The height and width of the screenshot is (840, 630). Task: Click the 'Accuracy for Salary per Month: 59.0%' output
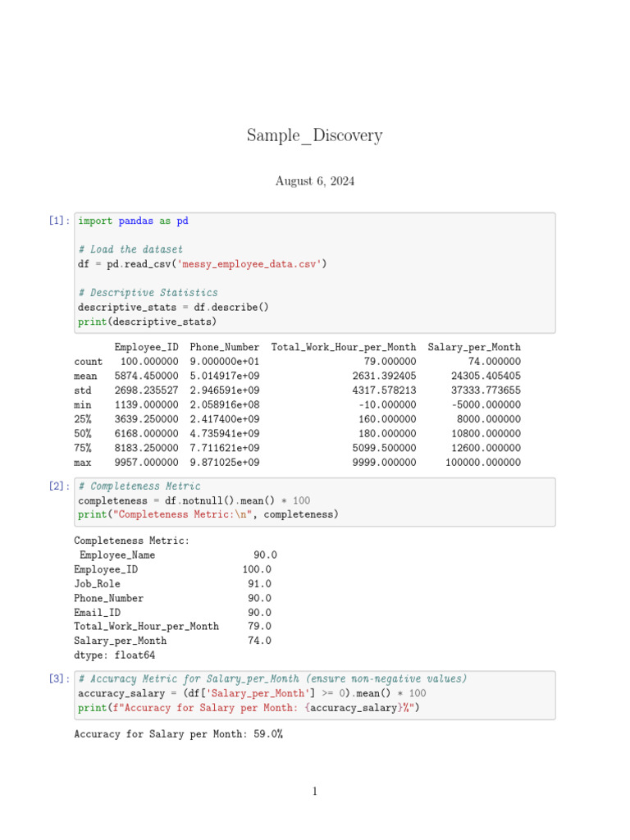pos(178,734)
